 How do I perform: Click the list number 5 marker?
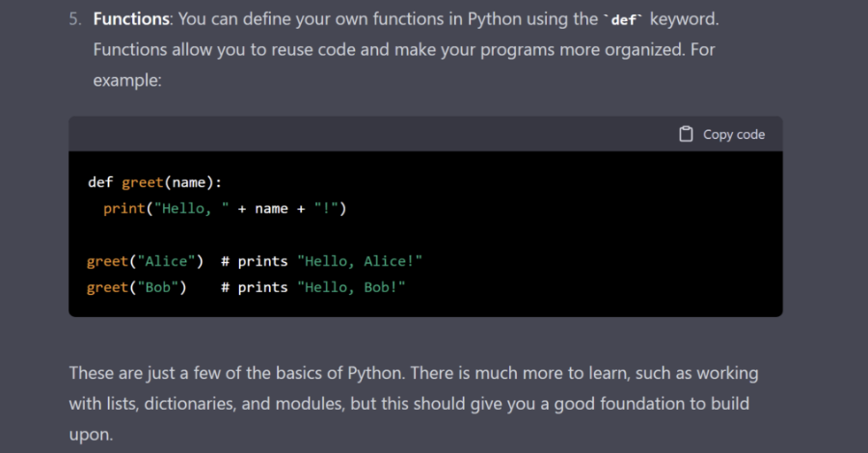tap(74, 19)
